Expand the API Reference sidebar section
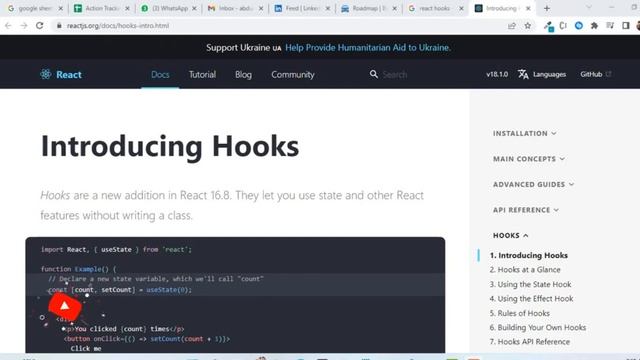The width and height of the screenshot is (640, 360). click(526, 210)
